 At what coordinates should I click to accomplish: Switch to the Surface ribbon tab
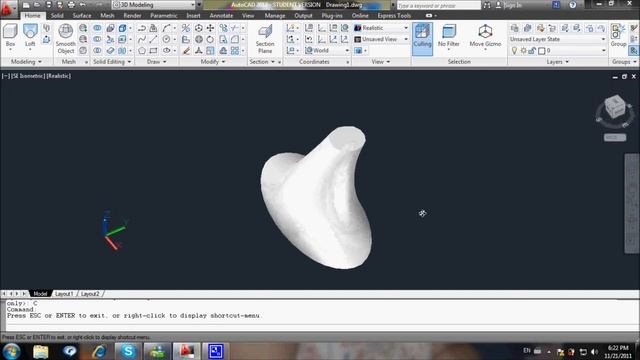82,16
